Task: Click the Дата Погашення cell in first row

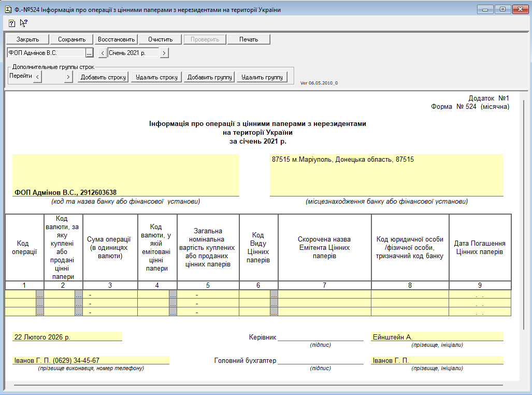Action: [x=480, y=294]
